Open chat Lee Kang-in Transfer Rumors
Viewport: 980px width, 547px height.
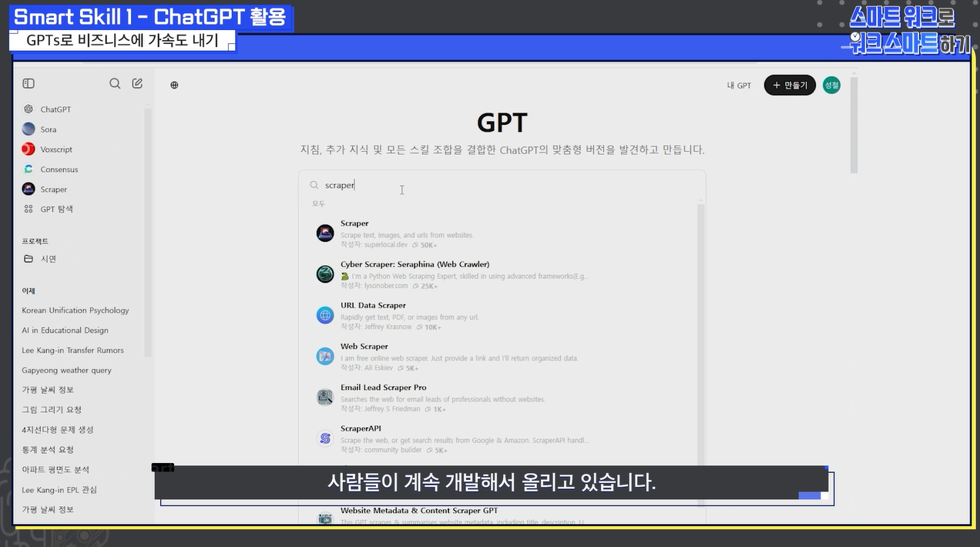click(72, 351)
